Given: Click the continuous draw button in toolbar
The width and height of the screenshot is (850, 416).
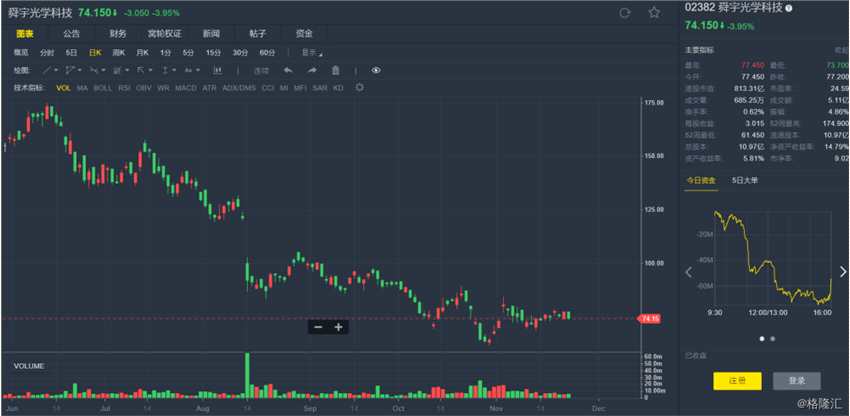Looking at the screenshot, I should 261,71.
